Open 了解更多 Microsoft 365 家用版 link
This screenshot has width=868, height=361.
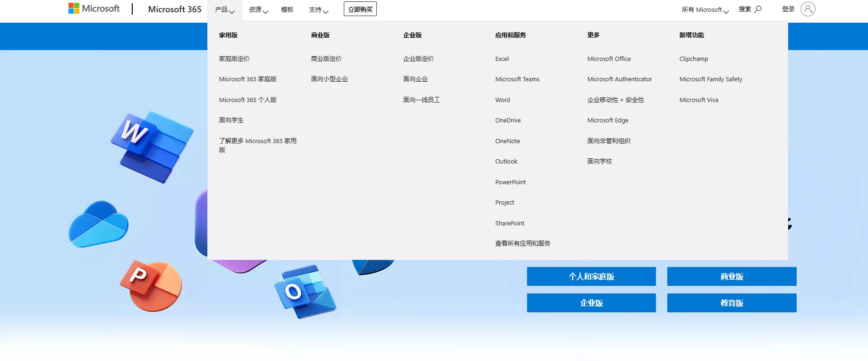[258, 145]
